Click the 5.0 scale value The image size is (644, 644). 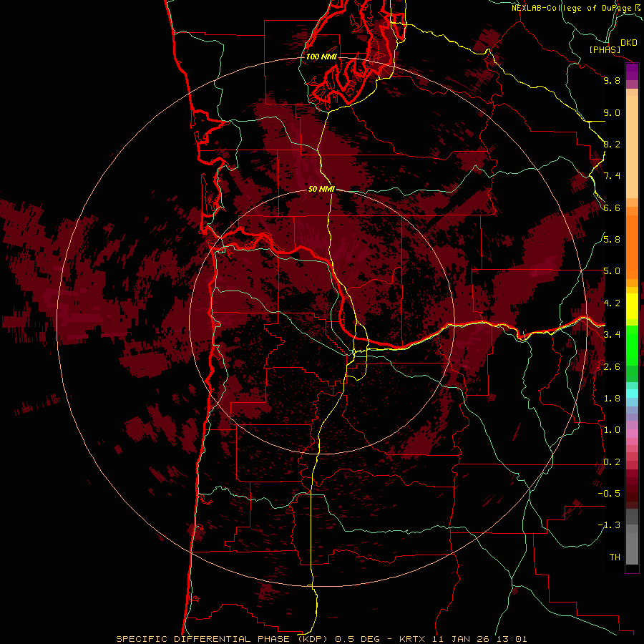pos(612,271)
